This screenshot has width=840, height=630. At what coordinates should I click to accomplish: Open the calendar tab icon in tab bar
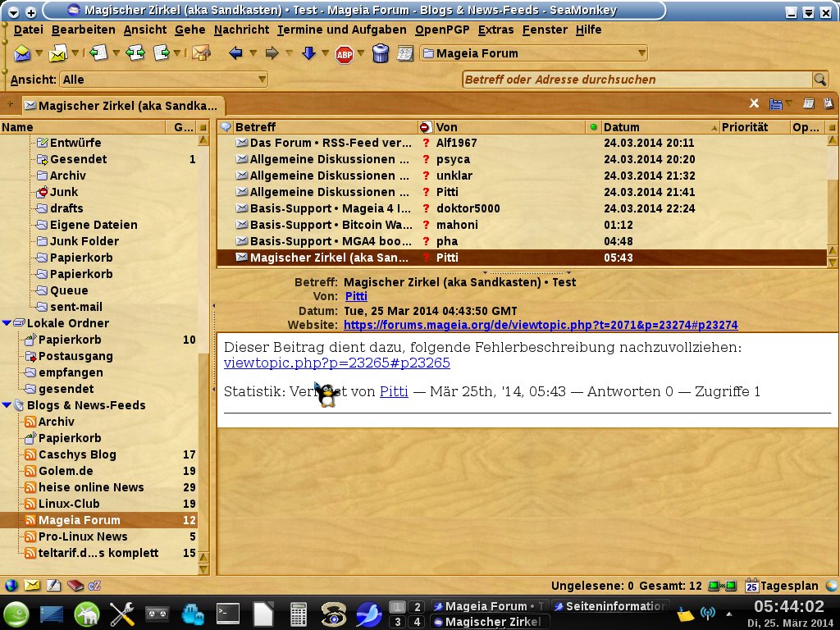click(x=809, y=103)
